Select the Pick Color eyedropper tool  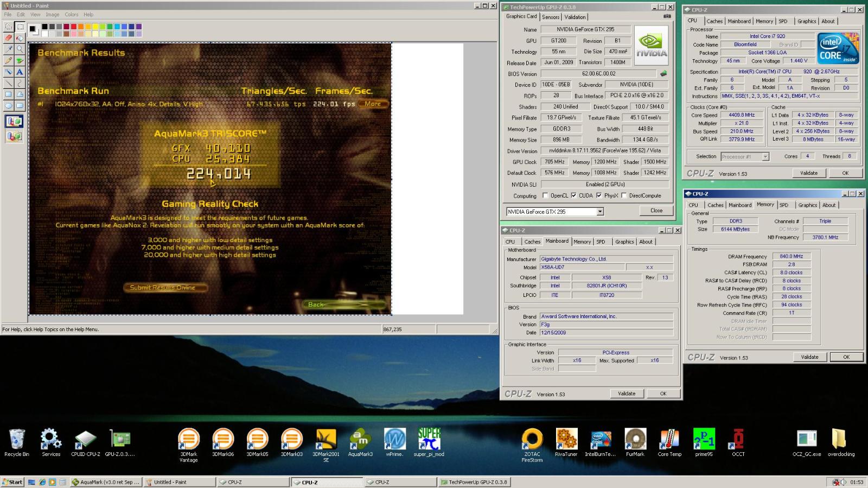9,49
